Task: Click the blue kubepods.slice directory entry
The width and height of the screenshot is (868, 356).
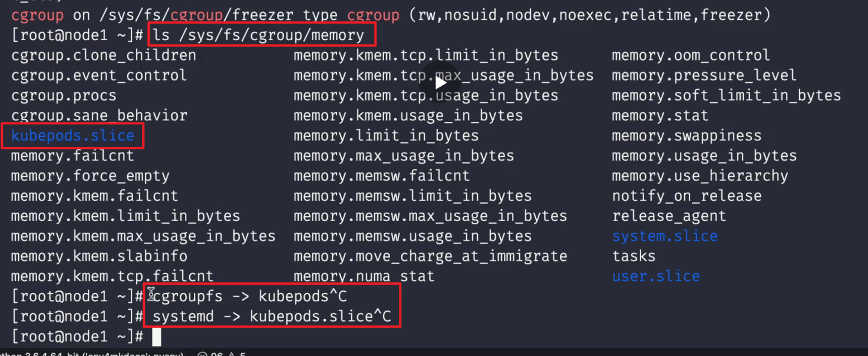Action: point(72,136)
